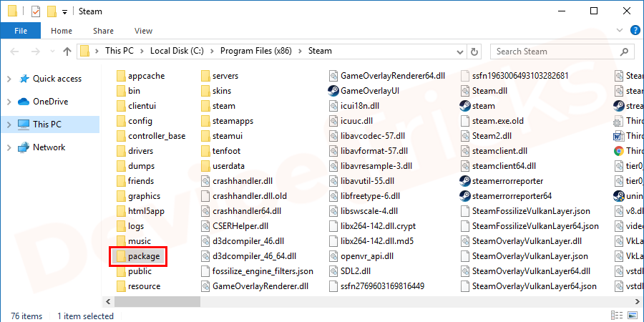Select the Steam.dll file icon

click(x=465, y=91)
